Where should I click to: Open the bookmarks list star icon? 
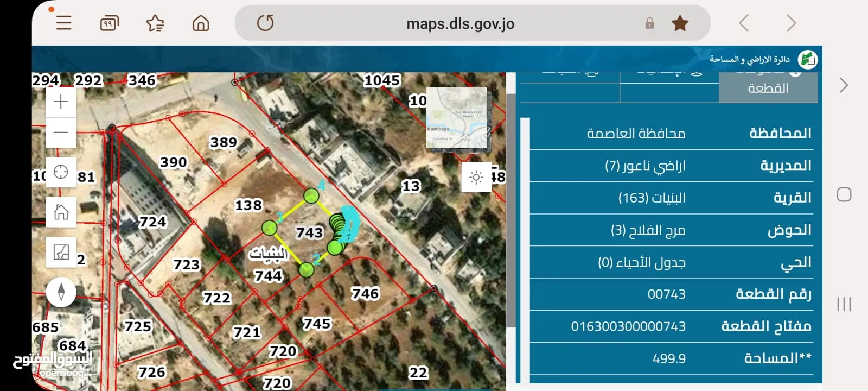pos(155,23)
